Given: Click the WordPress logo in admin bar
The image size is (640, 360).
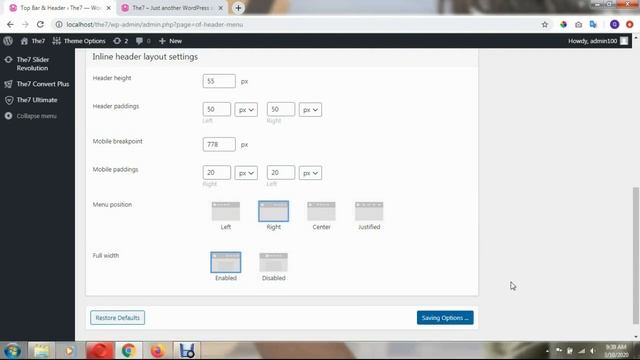Looking at the screenshot, I should coord(8,41).
